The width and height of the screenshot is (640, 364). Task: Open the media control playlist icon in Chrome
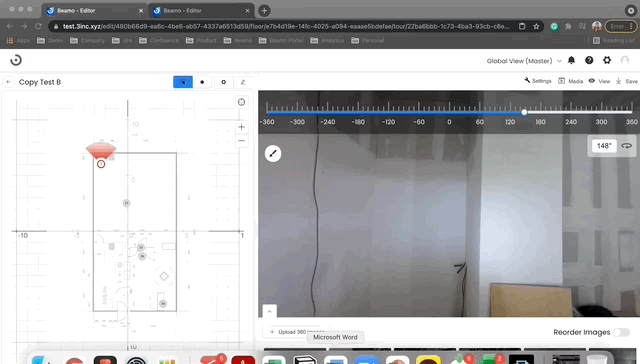[582, 27]
